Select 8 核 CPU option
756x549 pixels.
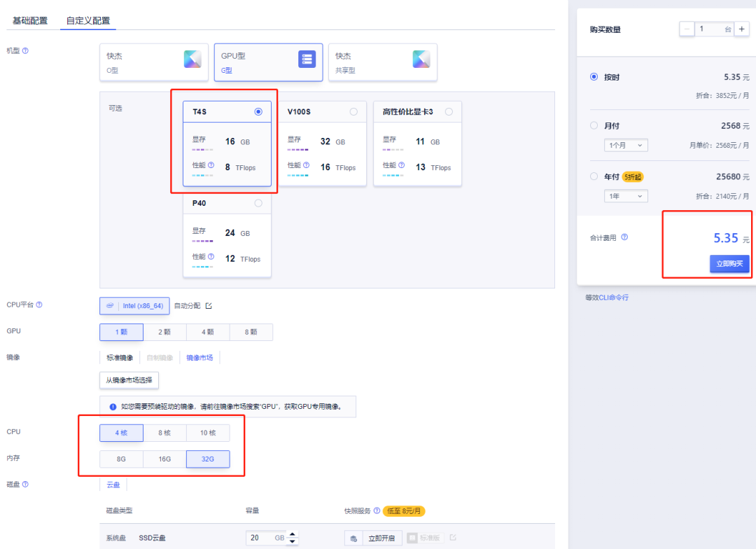pos(164,433)
